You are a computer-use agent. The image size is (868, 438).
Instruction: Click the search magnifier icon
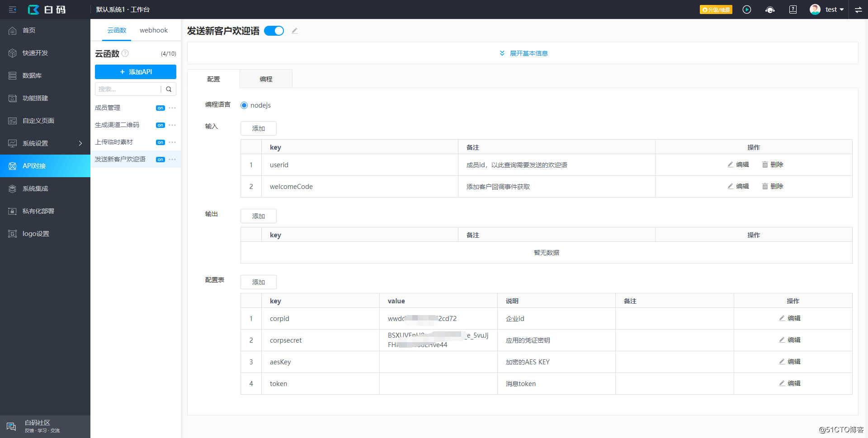tap(169, 89)
